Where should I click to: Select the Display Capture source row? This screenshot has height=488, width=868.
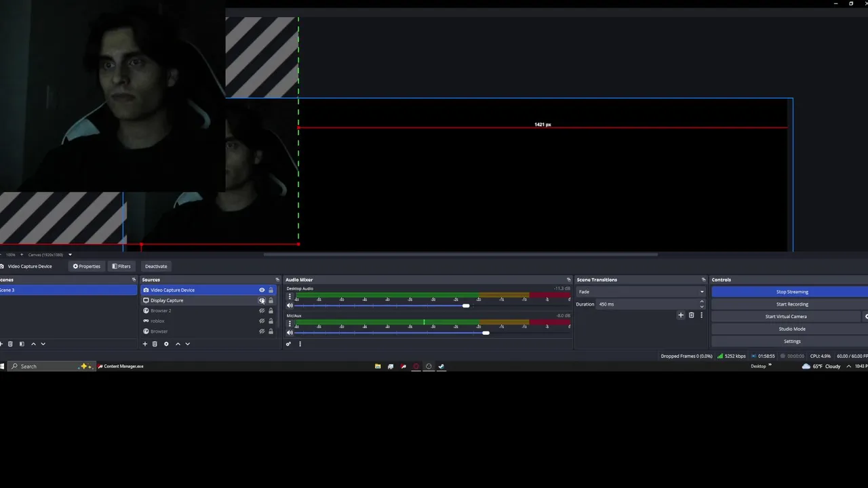208,300
